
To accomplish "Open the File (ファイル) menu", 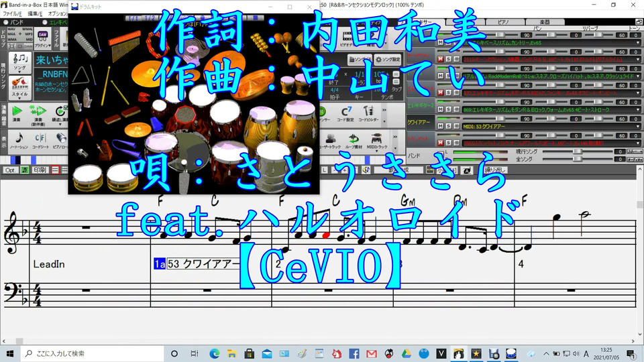I will [12, 13].
